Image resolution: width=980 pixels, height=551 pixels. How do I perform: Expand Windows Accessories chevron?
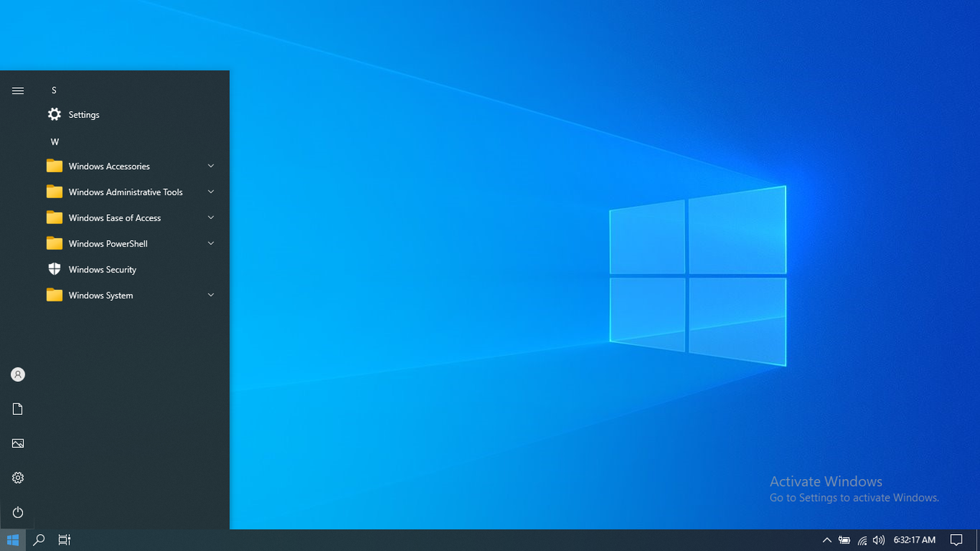coord(211,166)
